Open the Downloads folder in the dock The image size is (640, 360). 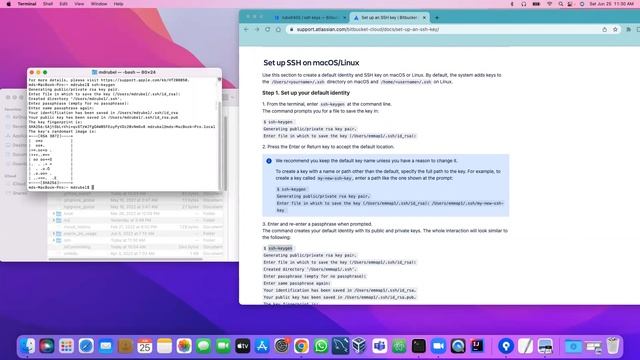click(x=573, y=346)
